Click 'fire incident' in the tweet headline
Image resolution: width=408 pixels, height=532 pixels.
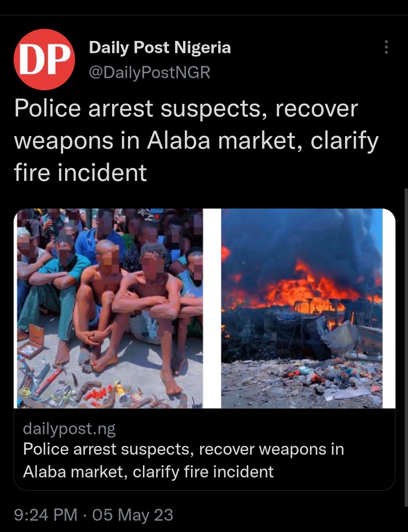(80, 172)
